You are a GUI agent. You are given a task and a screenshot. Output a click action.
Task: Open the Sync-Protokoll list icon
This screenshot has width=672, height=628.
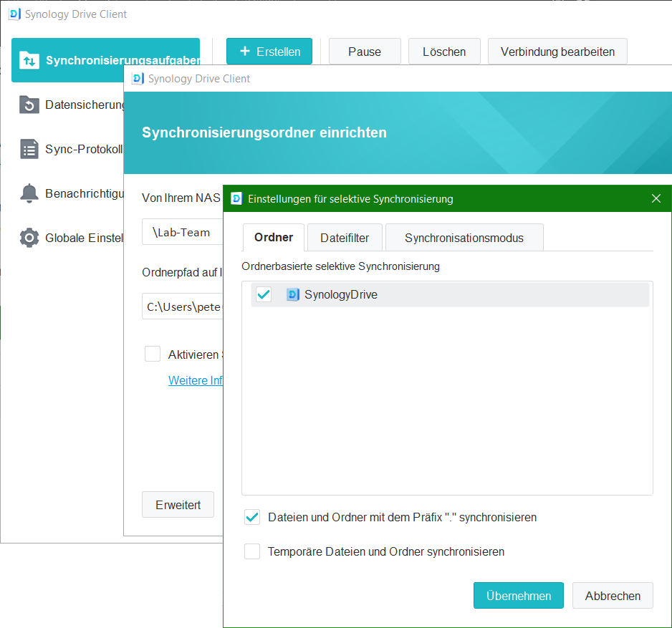29,150
